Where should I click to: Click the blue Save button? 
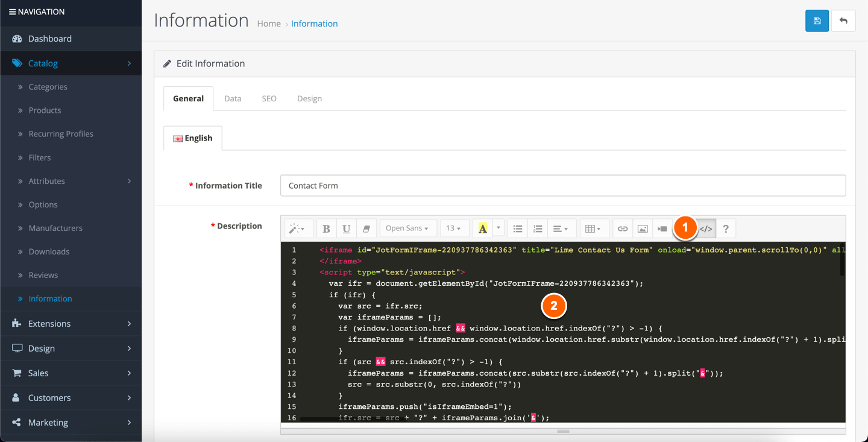[817, 21]
